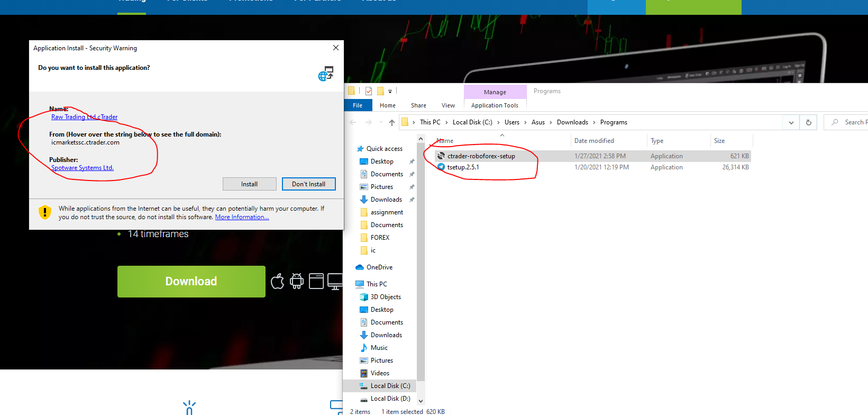Open the FOREX folder in navigation pane
Viewport: 868px width, 415px height.
coord(380,238)
